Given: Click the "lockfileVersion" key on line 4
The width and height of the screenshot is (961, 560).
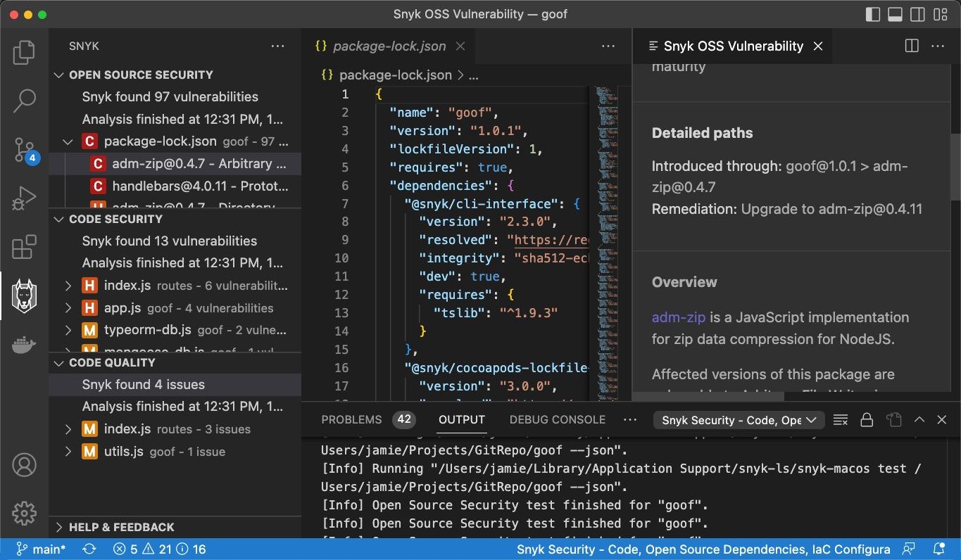Looking at the screenshot, I should 452,149.
